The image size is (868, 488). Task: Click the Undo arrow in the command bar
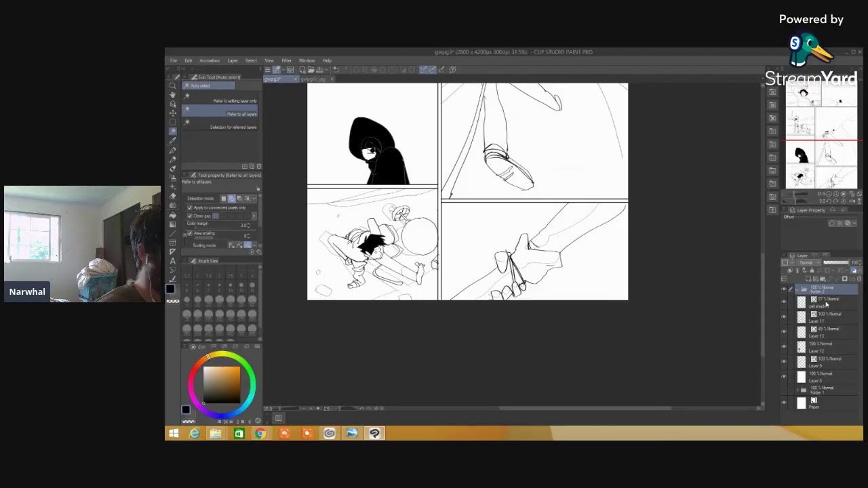(x=336, y=70)
